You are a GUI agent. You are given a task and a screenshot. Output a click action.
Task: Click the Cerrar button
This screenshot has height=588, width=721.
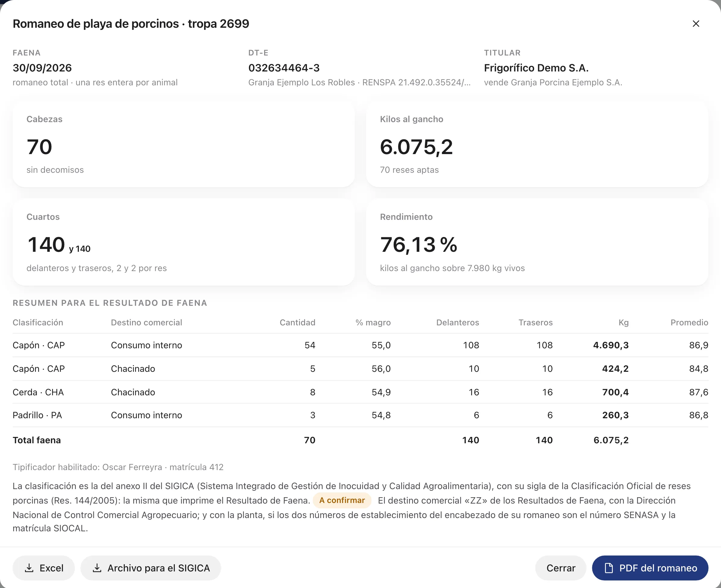click(561, 568)
